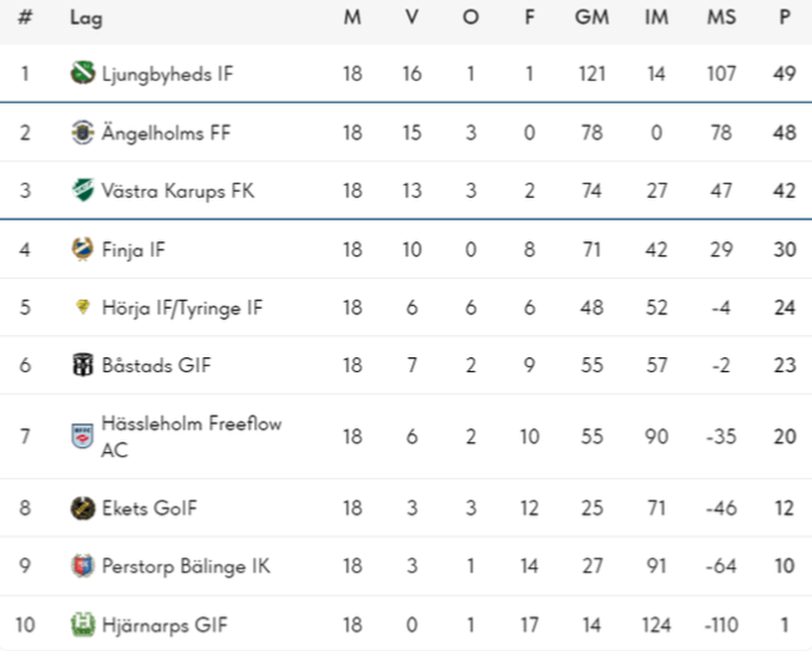Click the Hässleholm Freeflow AC crest
This screenshot has width=812, height=651.
[x=83, y=436]
